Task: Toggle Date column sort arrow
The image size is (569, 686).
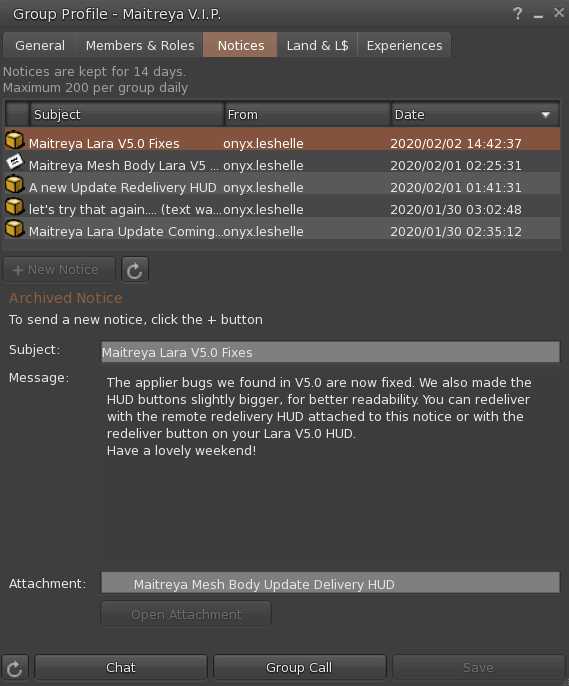Action: [x=545, y=115]
